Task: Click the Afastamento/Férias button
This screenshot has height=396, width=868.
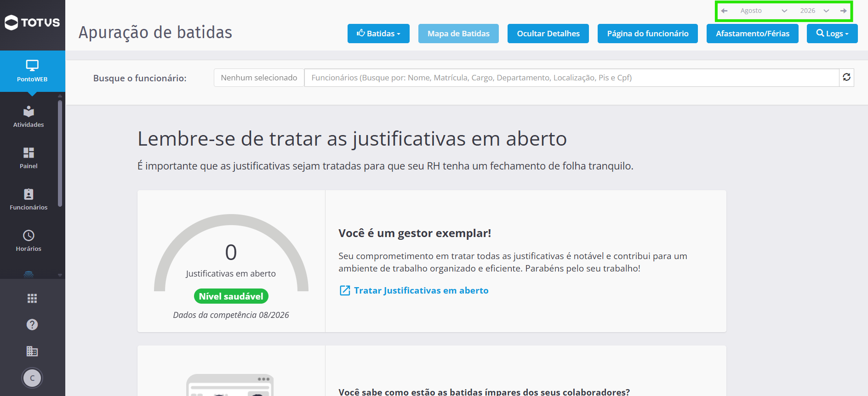Action: click(x=753, y=34)
